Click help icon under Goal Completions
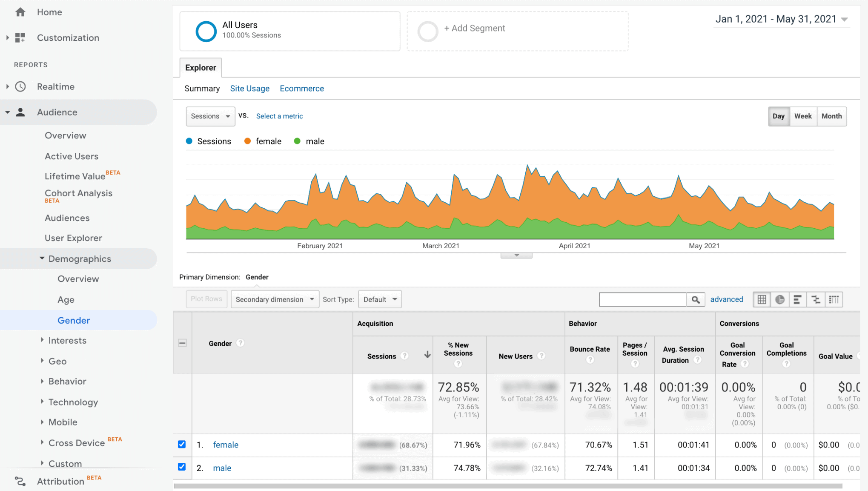868x491 pixels. (x=786, y=364)
